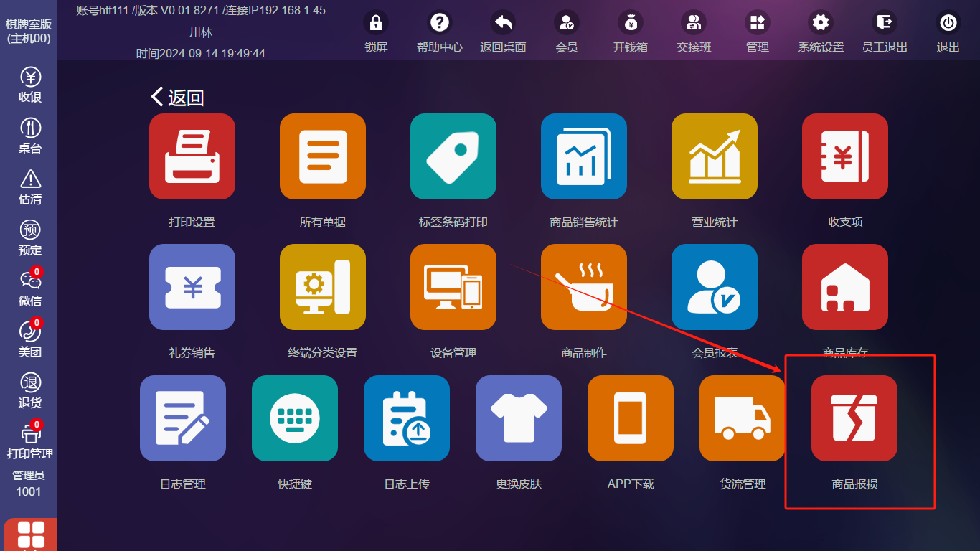Viewport: 980px width, 551px height.
Task: Open the 打印设置 print settings icon
Action: point(192,156)
